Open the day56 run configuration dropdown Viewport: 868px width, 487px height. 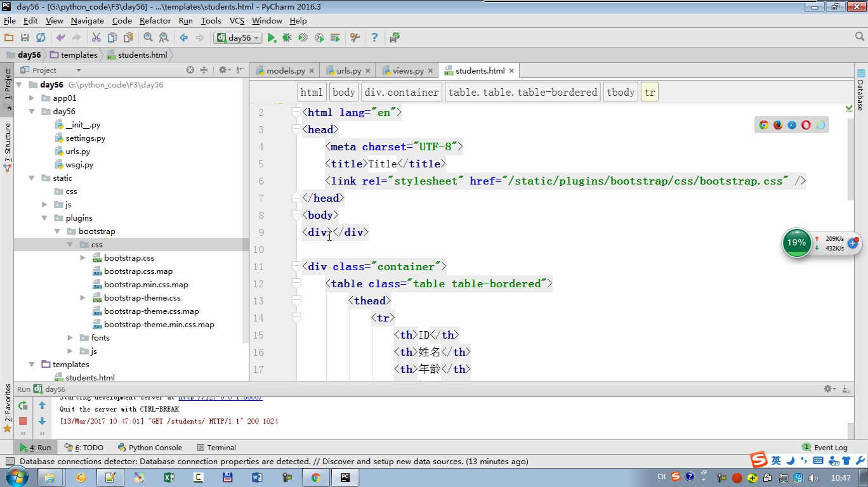point(239,38)
